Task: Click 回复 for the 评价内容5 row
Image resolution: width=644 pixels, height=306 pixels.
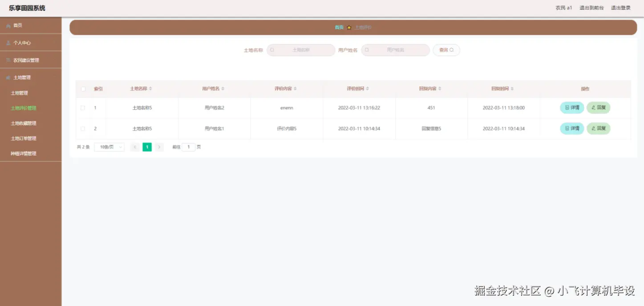Action: point(599,129)
